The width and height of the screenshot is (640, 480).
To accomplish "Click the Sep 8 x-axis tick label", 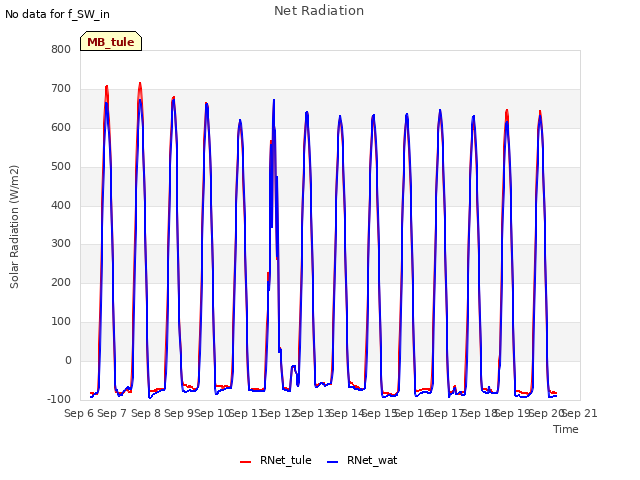I will (x=146, y=413).
